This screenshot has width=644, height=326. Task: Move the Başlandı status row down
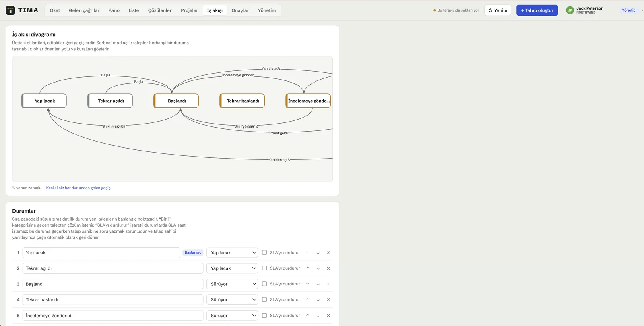click(x=318, y=284)
